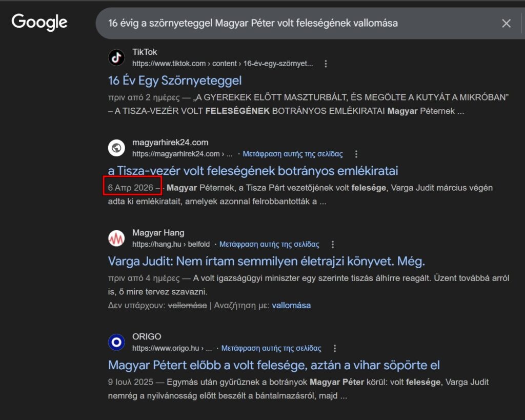Click the magyarhirek24.com globe favicon
525x420 pixels.
(x=116, y=148)
